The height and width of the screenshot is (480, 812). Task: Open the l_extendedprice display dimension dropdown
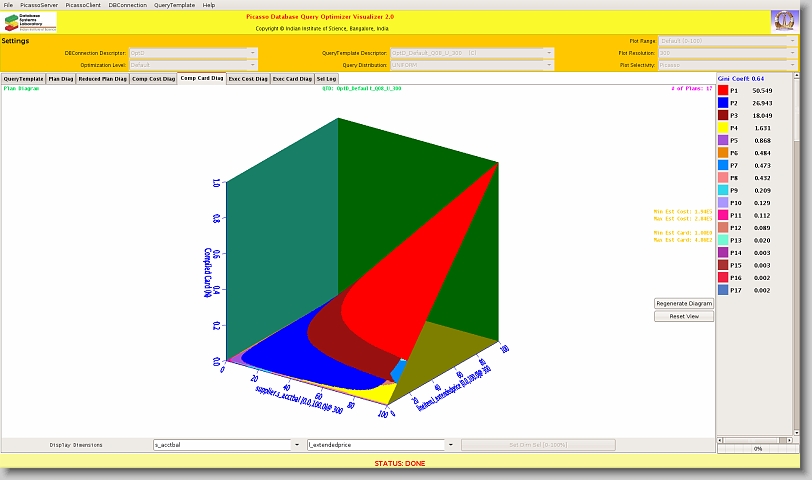click(x=451, y=444)
